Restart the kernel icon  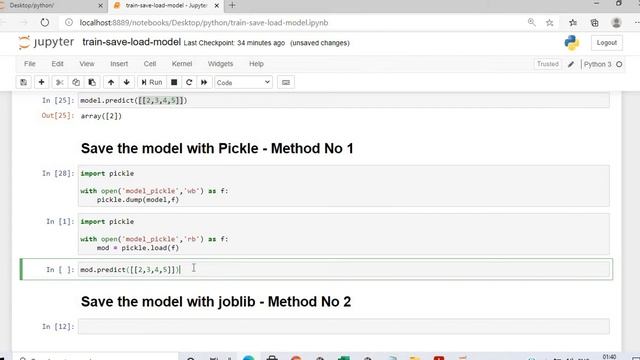coord(189,82)
